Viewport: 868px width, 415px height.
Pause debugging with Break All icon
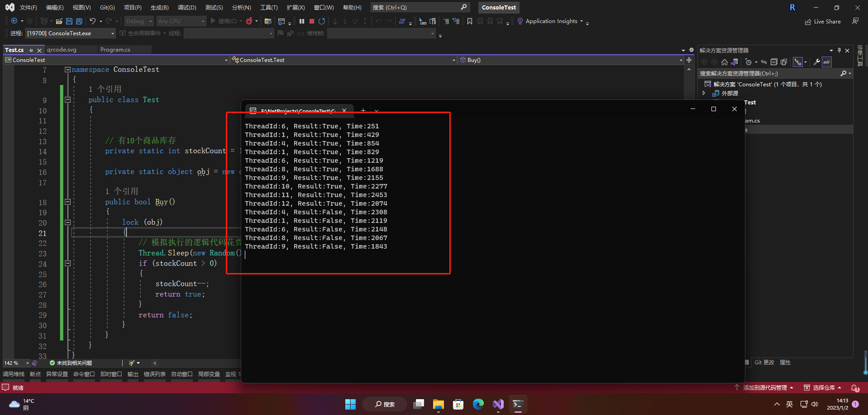click(x=302, y=21)
